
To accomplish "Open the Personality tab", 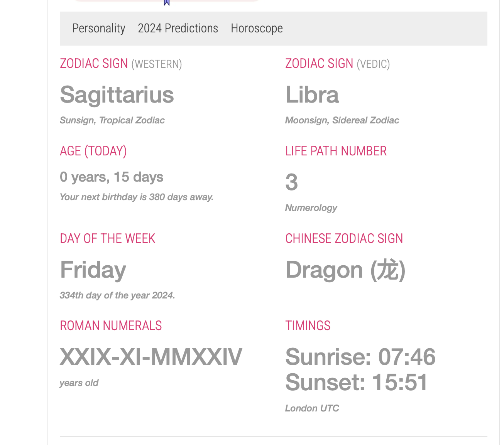I will 99,29.
